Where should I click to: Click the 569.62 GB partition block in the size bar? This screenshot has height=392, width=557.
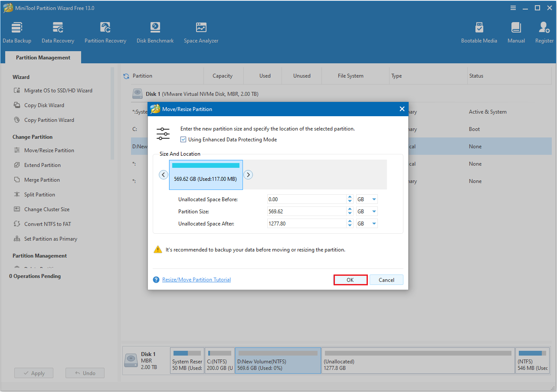(x=206, y=175)
